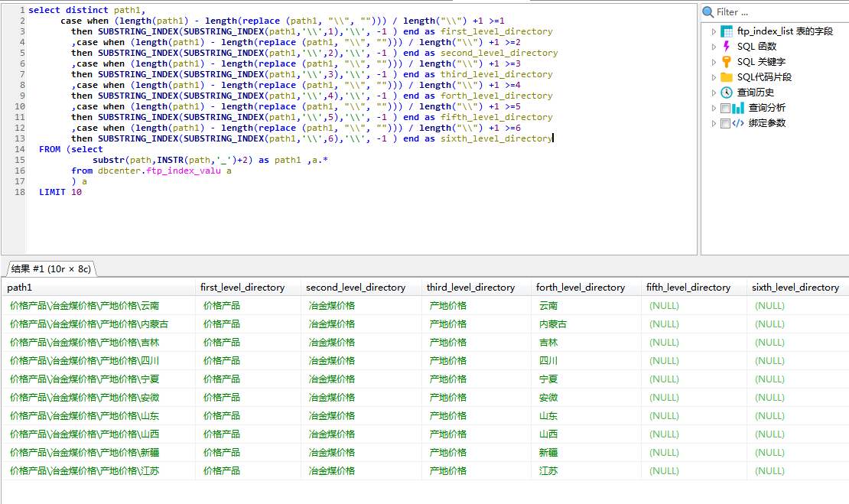Select the path1 cell ending in 云南

coord(98,306)
